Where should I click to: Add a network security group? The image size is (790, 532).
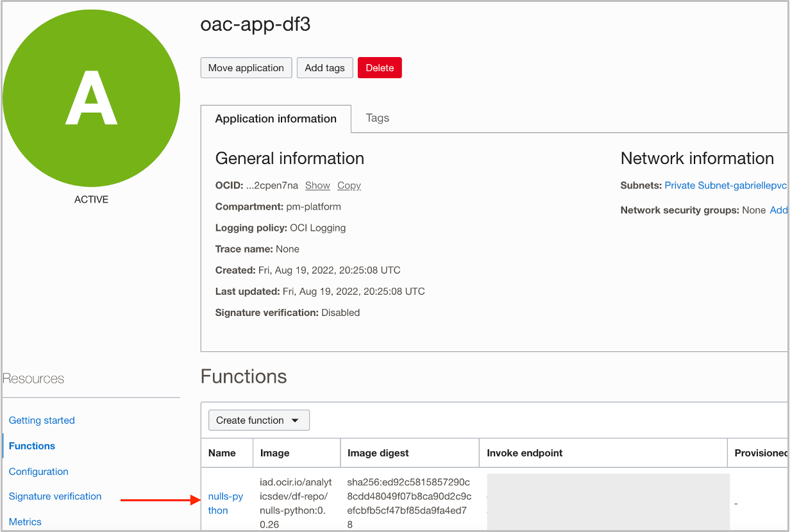click(778, 210)
